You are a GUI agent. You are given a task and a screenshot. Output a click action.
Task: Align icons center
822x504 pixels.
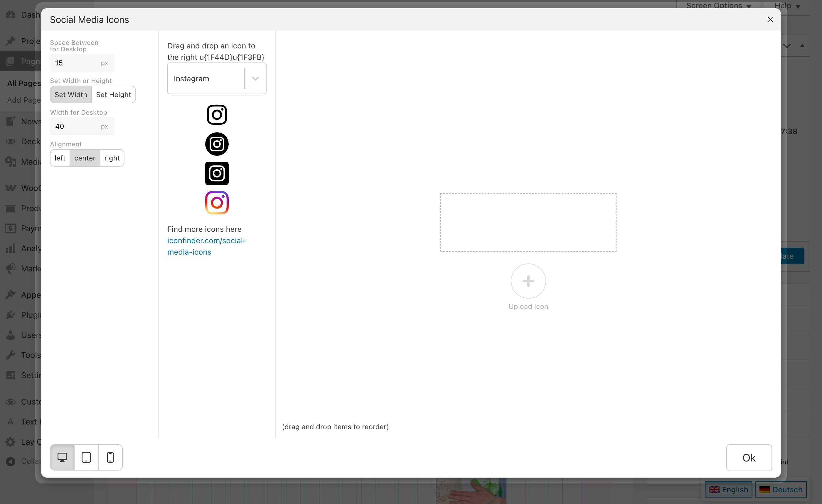85,158
